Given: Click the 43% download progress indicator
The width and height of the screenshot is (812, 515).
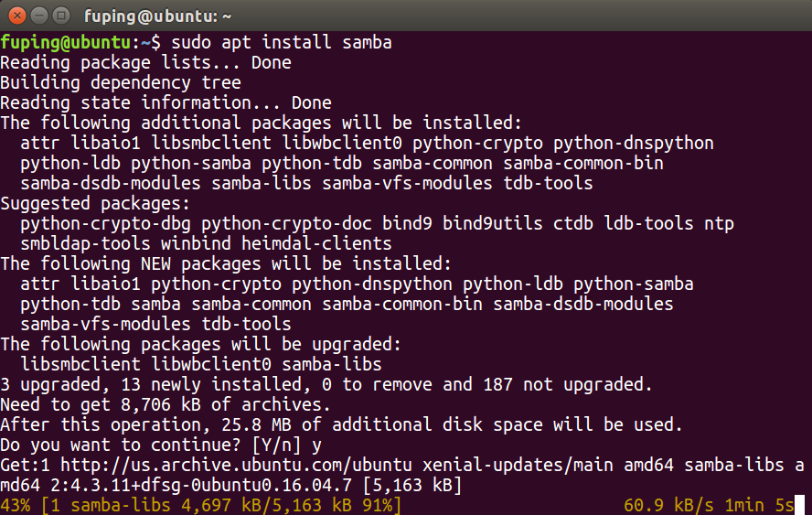Looking at the screenshot, I should coord(16,505).
